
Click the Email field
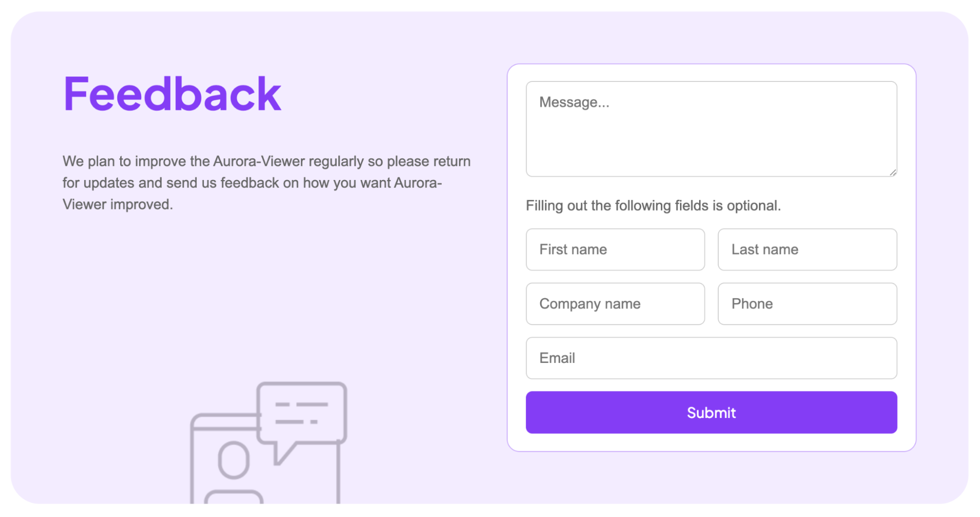[x=711, y=358]
